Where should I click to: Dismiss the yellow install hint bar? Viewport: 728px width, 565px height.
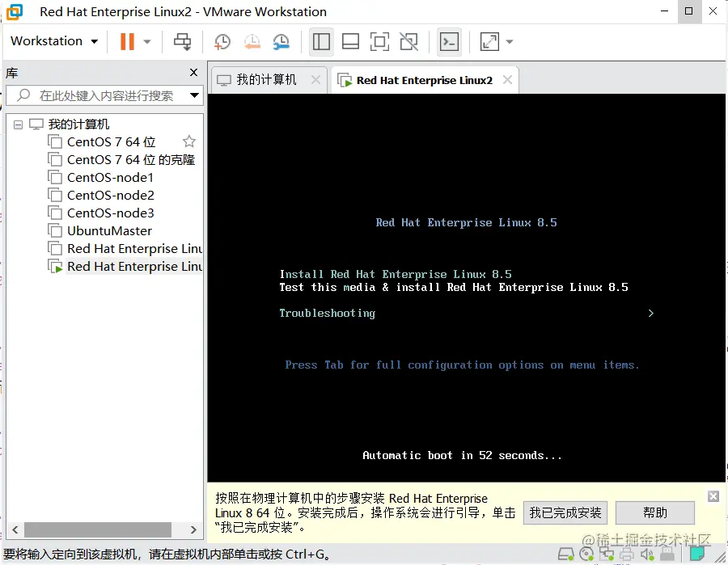point(713,497)
